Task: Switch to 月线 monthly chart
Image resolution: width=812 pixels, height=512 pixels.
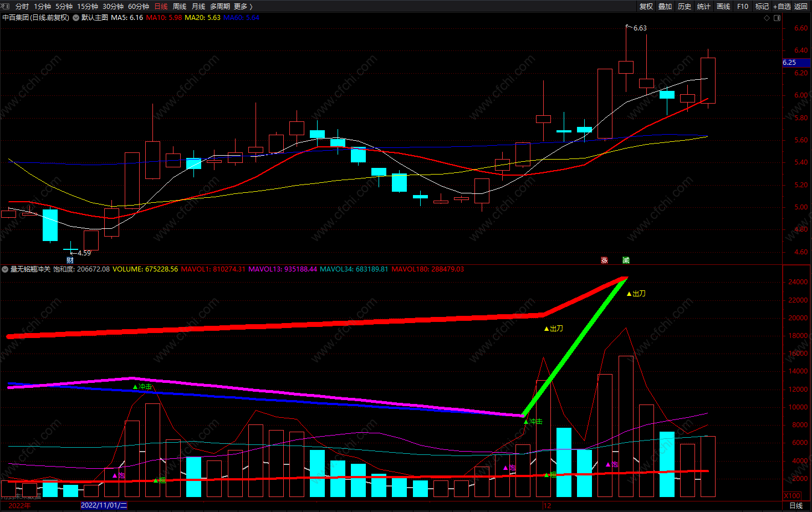Action: point(198,6)
